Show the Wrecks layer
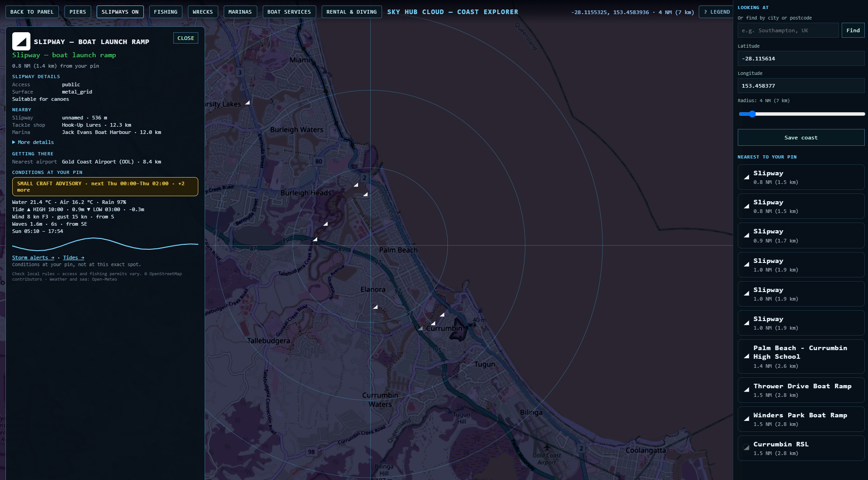Image resolution: width=868 pixels, height=480 pixels. pyautogui.click(x=203, y=12)
